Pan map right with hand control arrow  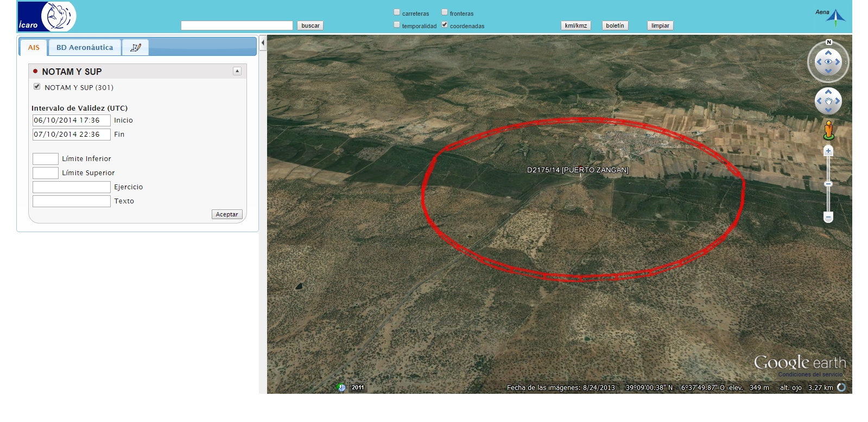[x=838, y=101]
